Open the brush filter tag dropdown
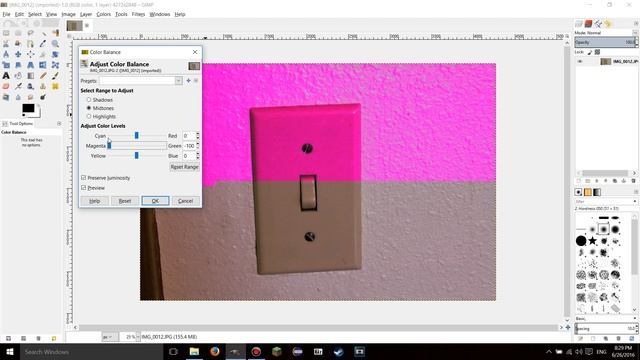This screenshot has width=640, height=360. point(635,201)
